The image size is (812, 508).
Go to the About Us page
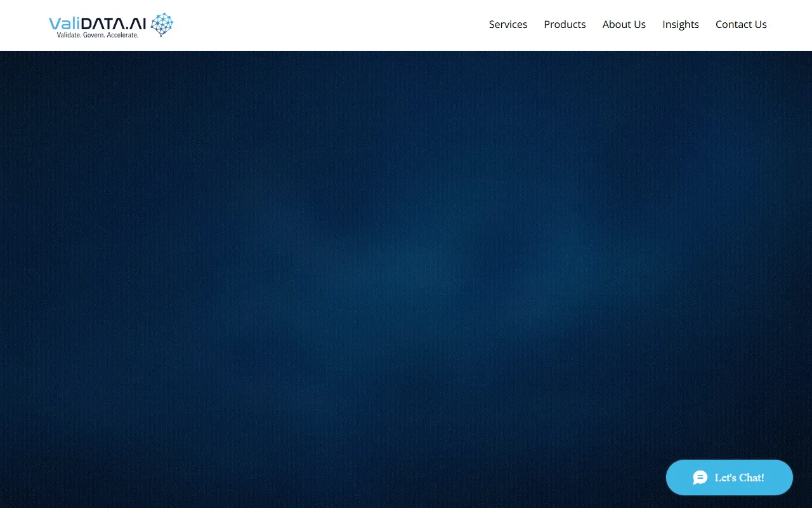[624, 24]
